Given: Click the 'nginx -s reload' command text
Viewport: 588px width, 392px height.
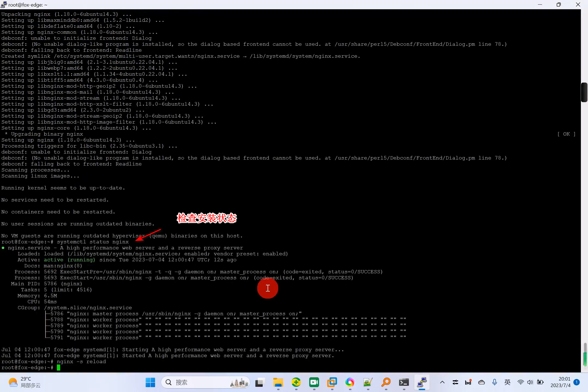Looking at the screenshot, I should [81, 362].
